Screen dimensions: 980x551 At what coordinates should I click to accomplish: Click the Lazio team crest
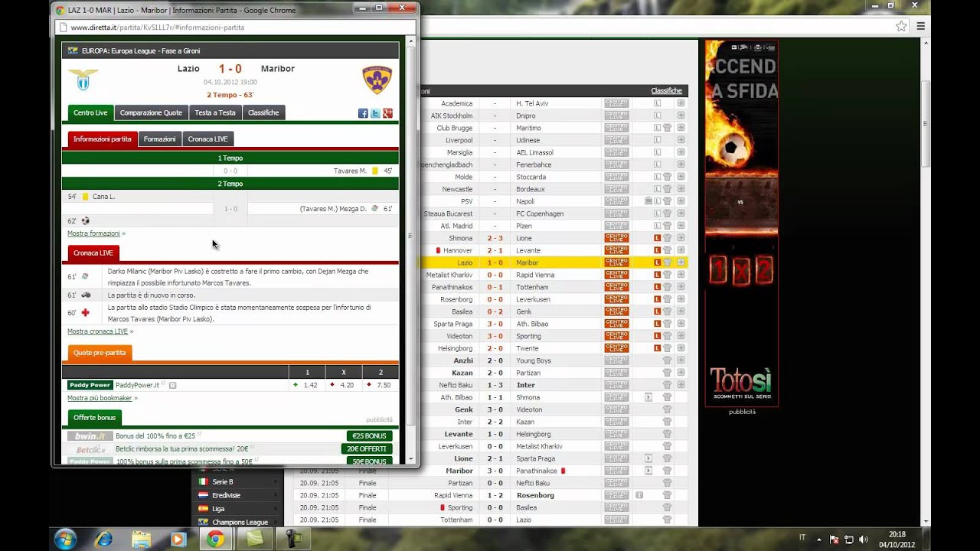pyautogui.click(x=83, y=80)
